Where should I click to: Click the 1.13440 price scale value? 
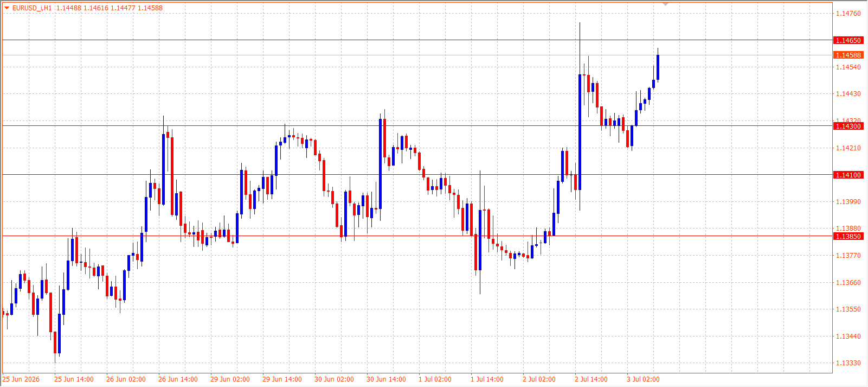pyautogui.click(x=848, y=337)
